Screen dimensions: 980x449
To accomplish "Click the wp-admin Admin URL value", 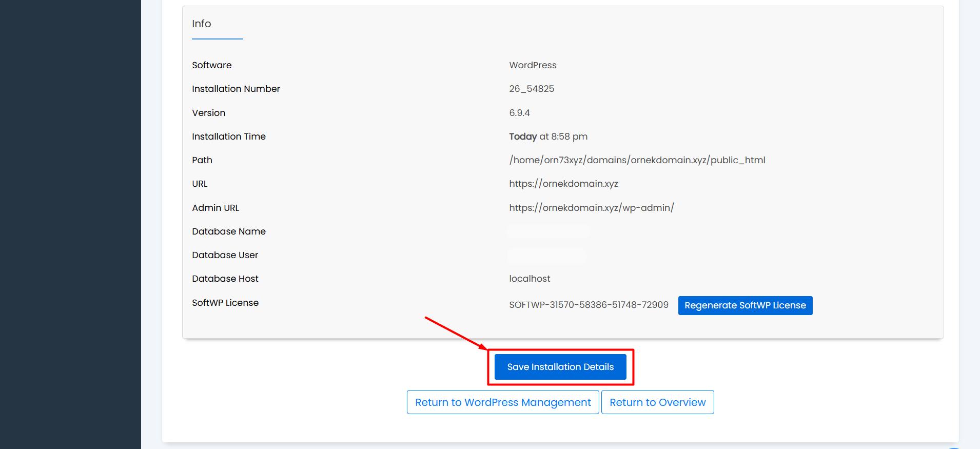I will [x=591, y=208].
